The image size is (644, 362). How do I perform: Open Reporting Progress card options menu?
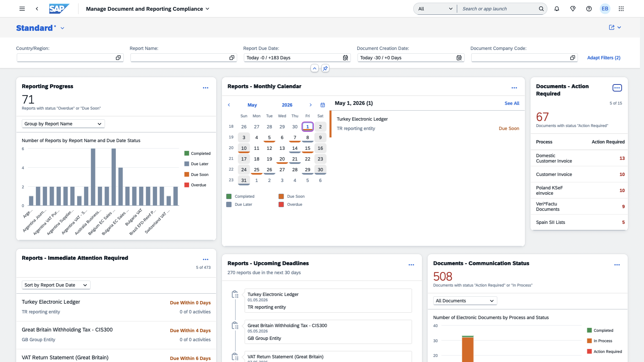pos(206,88)
